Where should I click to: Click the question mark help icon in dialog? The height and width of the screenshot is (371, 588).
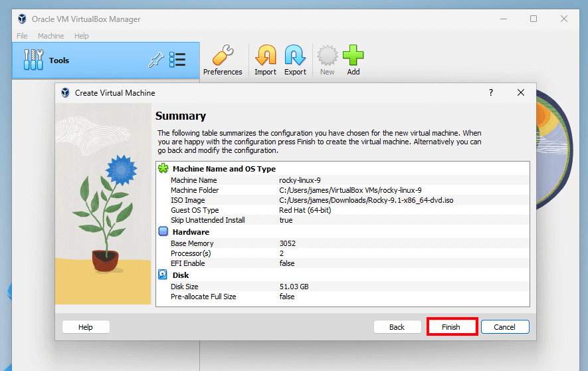click(x=491, y=92)
